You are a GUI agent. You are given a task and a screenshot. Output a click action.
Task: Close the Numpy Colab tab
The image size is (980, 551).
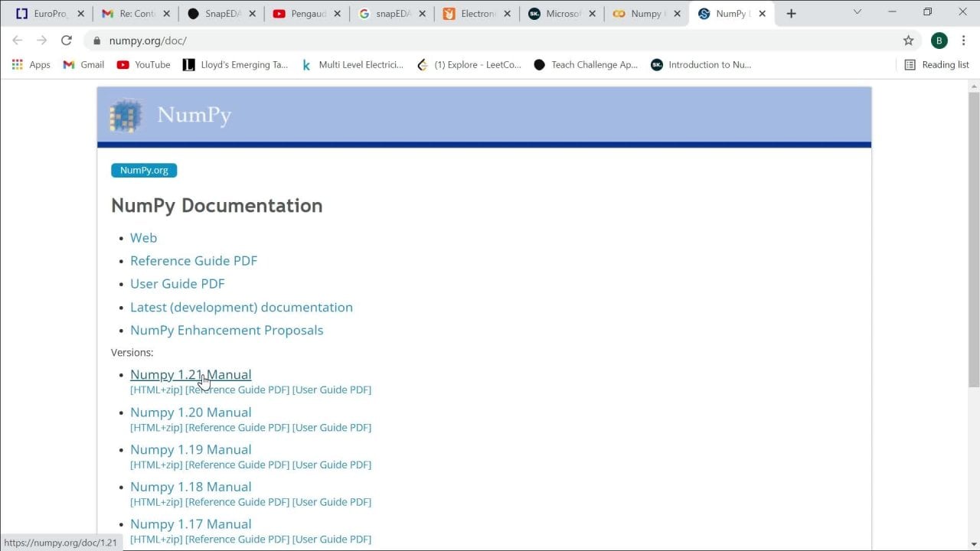coord(677,14)
